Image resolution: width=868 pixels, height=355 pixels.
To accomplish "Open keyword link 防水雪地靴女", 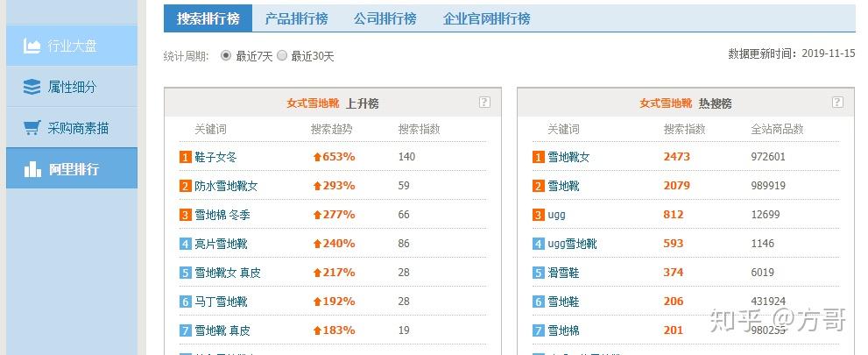I will point(226,186).
